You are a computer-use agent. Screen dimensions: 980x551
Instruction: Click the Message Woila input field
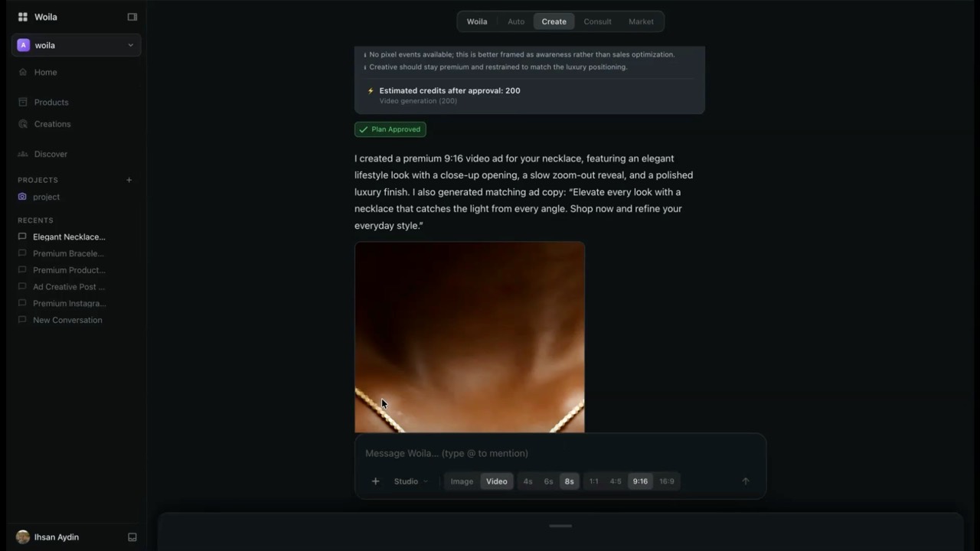pos(560,453)
